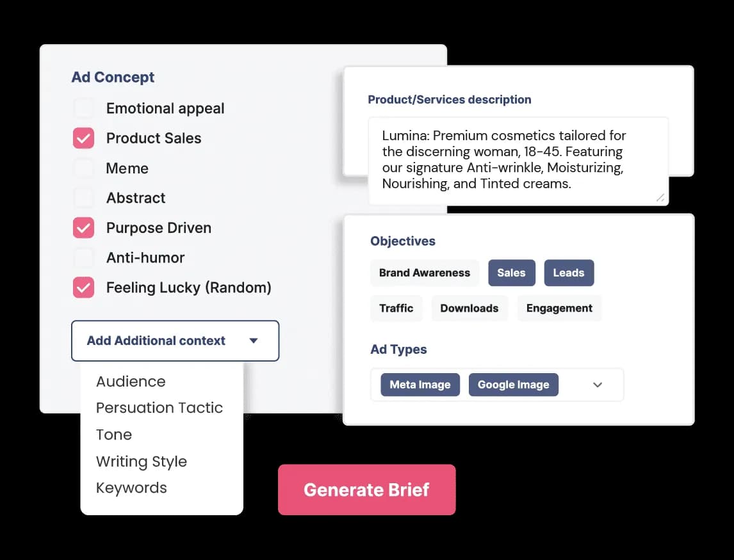Screen dimensions: 734x560
Task: Toggle the Leads objective off
Action: click(569, 273)
